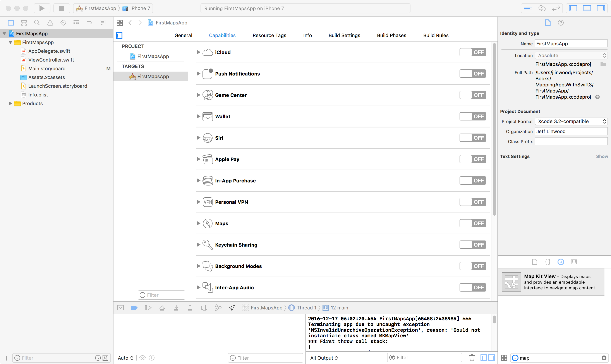The height and width of the screenshot is (364, 611).
Task: Turn on the Maps capability switch
Action: 472,223
